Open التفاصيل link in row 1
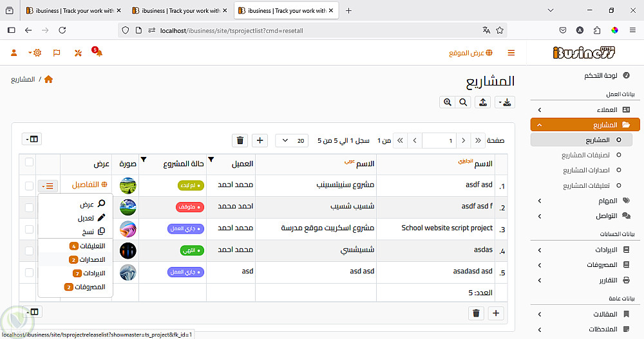Image resolution: width=644 pixels, height=339 pixels. (90, 185)
